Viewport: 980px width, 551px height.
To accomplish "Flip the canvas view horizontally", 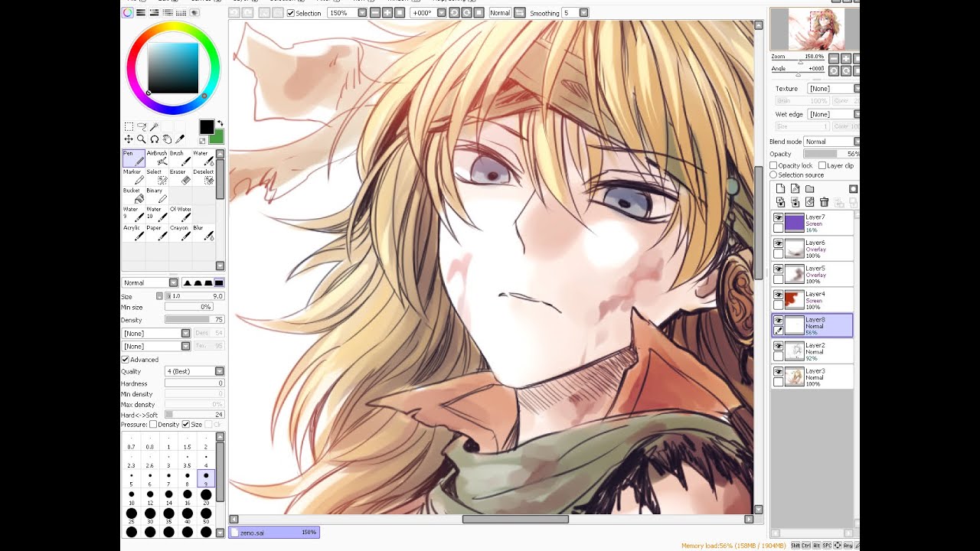I will pyautogui.click(x=520, y=13).
